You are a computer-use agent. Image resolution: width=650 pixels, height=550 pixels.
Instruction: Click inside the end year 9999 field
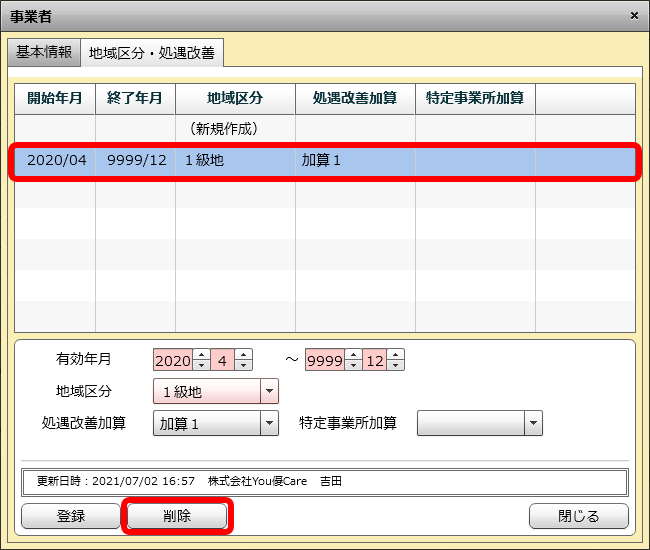[x=324, y=360]
